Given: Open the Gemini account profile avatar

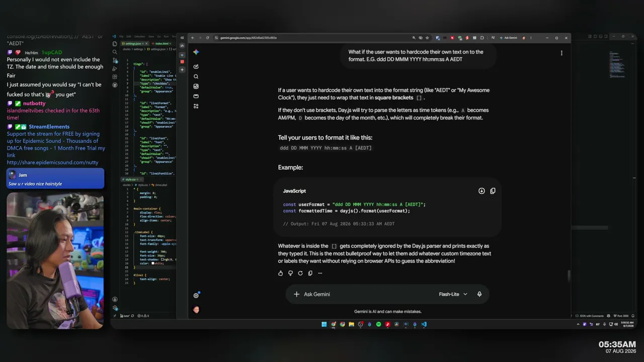Looking at the screenshot, I should point(196,310).
